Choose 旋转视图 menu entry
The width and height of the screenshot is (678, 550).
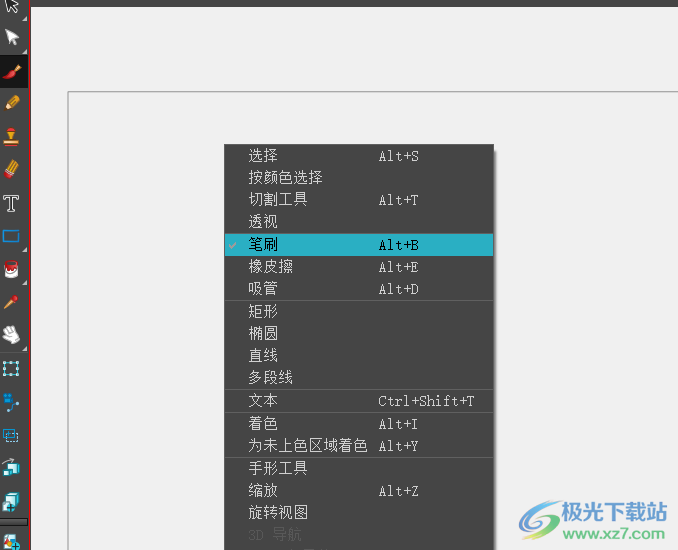click(359, 513)
